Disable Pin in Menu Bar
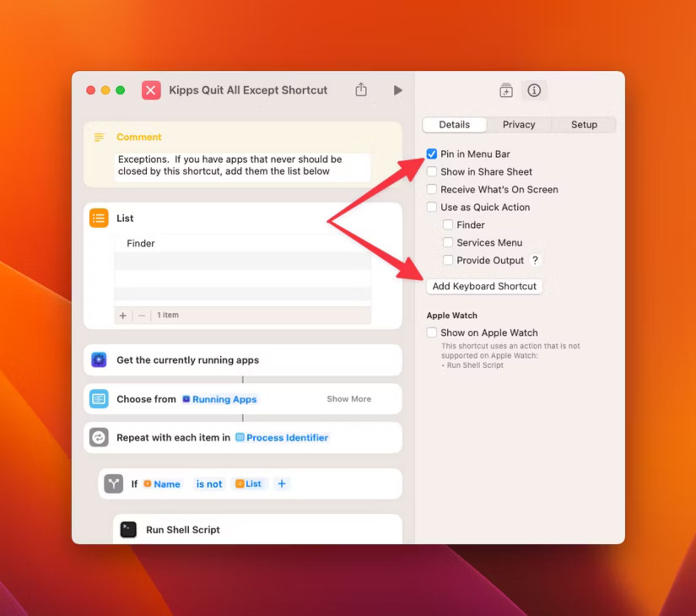Screen dimensions: 696x616 (x=431, y=154)
